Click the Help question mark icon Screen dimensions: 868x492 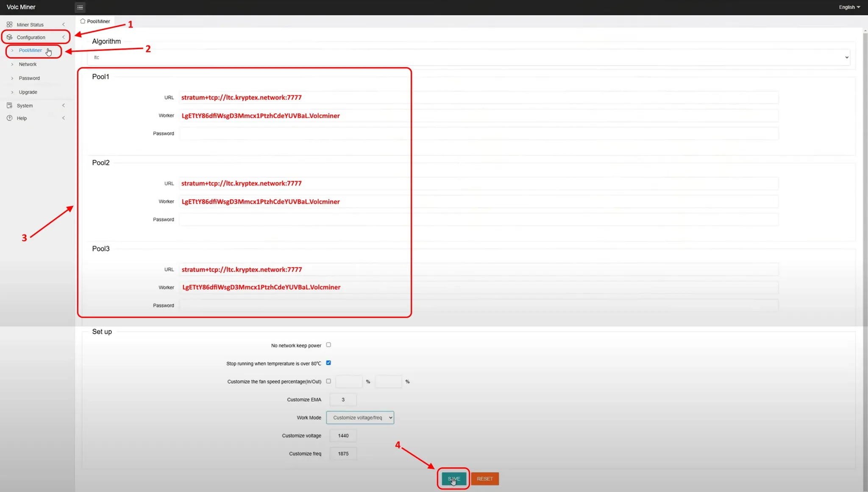point(9,118)
